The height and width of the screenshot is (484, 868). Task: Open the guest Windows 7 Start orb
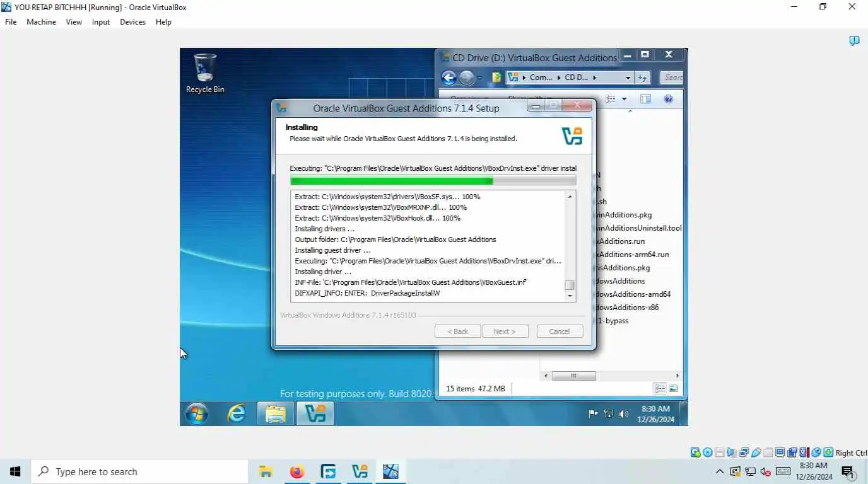tap(197, 413)
